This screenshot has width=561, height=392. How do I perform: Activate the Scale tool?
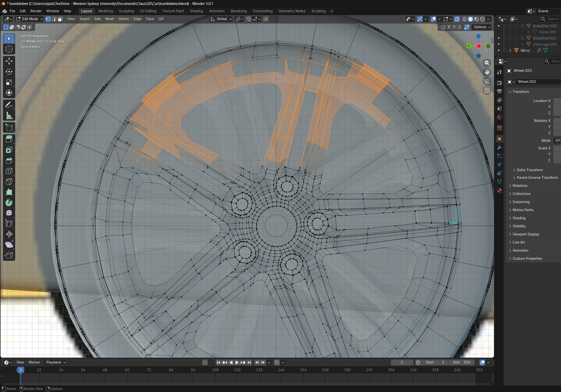9,82
